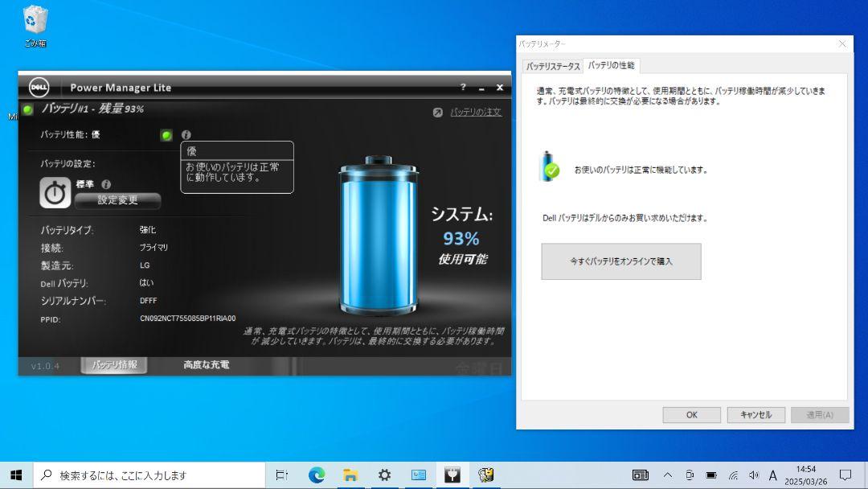Click the touch keyboard icon in the tray

[x=641, y=475]
